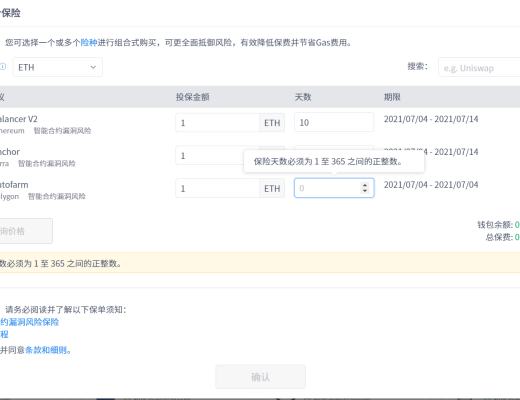This screenshot has height=400, width=520.
Task: Click 智能合约漏洞风险 tag in Anchor row
Action: [47, 163]
